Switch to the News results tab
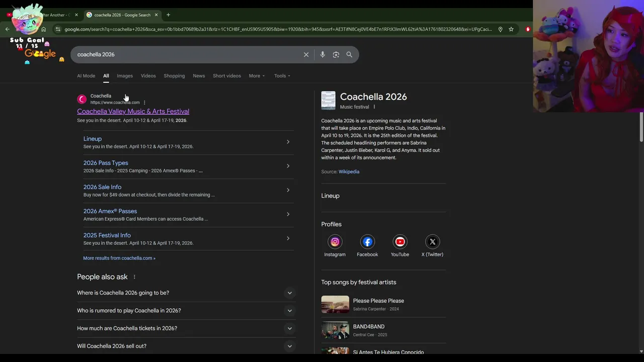Viewport: 644px width, 362px height. tap(199, 76)
